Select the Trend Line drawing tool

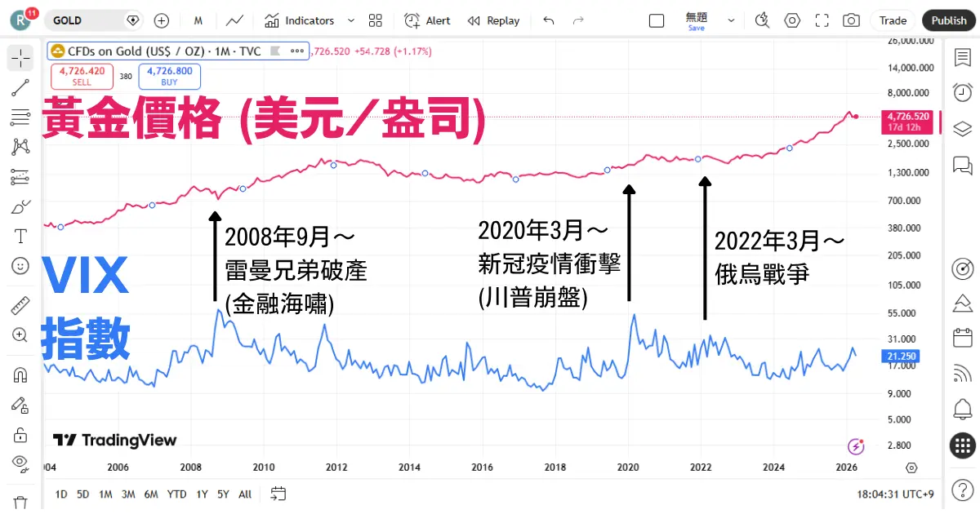[x=20, y=88]
